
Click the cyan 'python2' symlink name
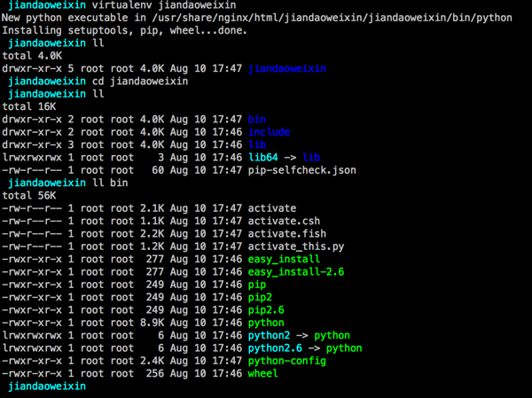pyautogui.click(x=269, y=336)
